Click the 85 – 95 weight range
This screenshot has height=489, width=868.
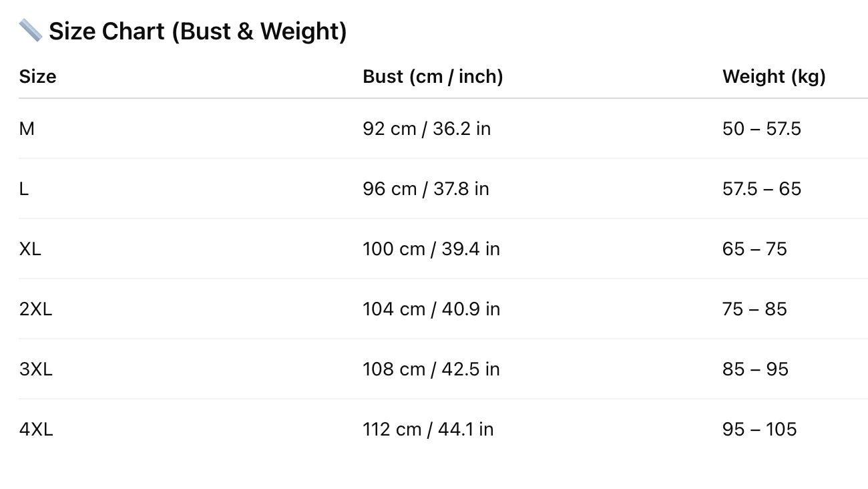(x=755, y=369)
